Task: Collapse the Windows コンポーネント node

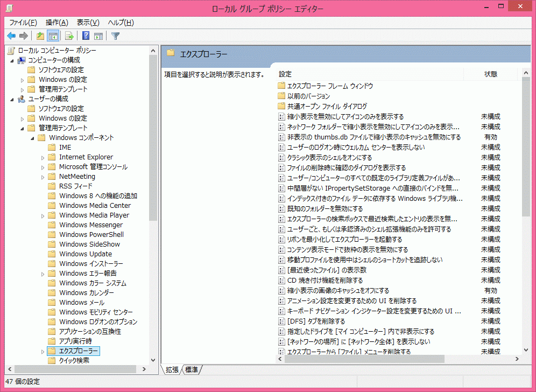Action: coord(32,138)
